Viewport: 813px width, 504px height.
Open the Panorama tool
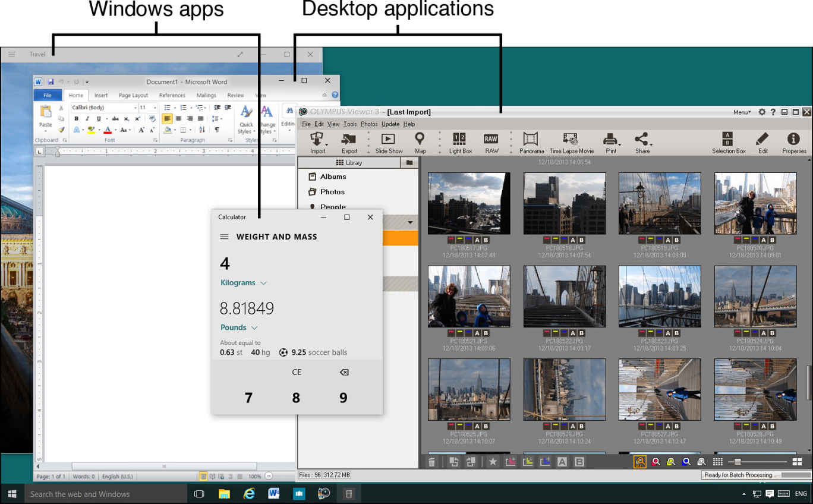point(531,139)
